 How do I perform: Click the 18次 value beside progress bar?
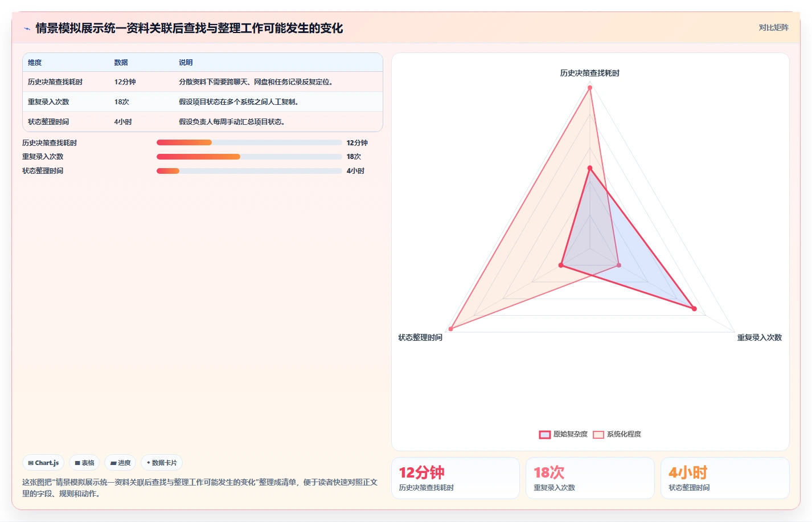(354, 157)
